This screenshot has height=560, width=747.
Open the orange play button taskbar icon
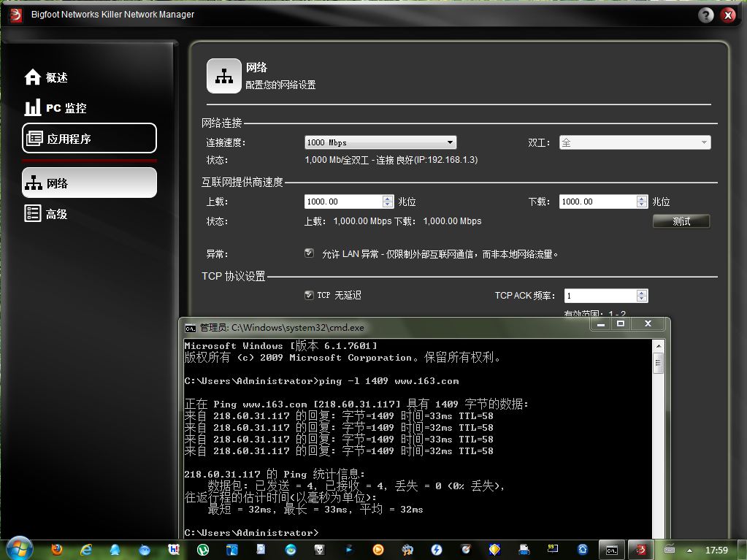point(378,550)
